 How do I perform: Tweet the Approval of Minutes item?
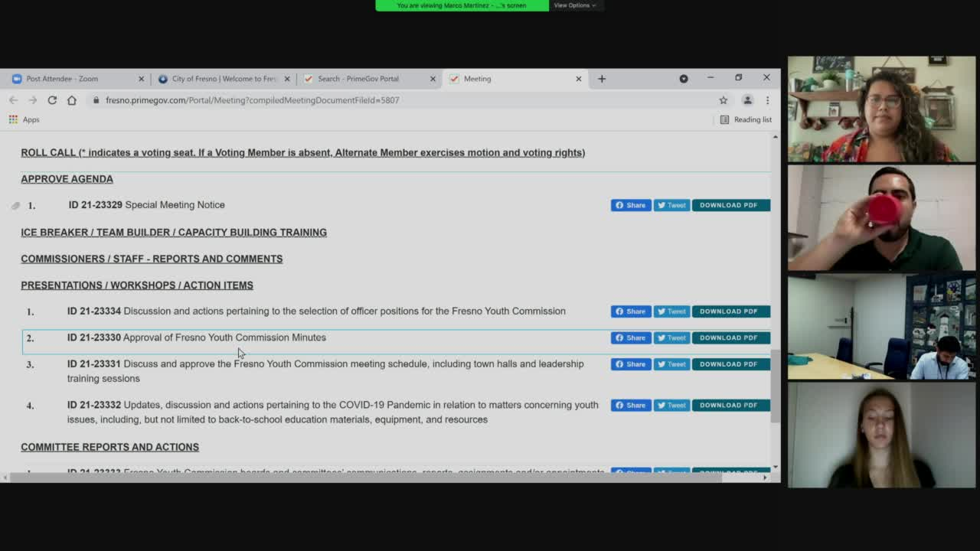tap(671, 337)
